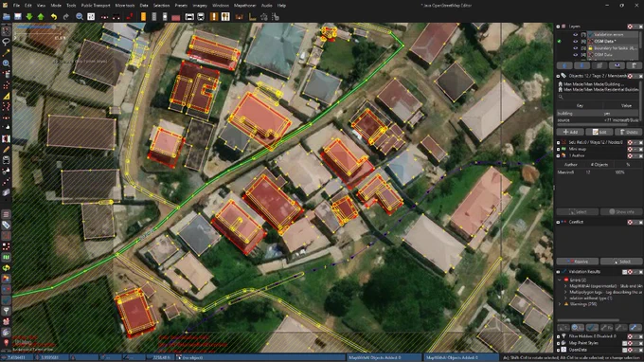Toggle visibility of OSM Data * layer

point(576,42)
